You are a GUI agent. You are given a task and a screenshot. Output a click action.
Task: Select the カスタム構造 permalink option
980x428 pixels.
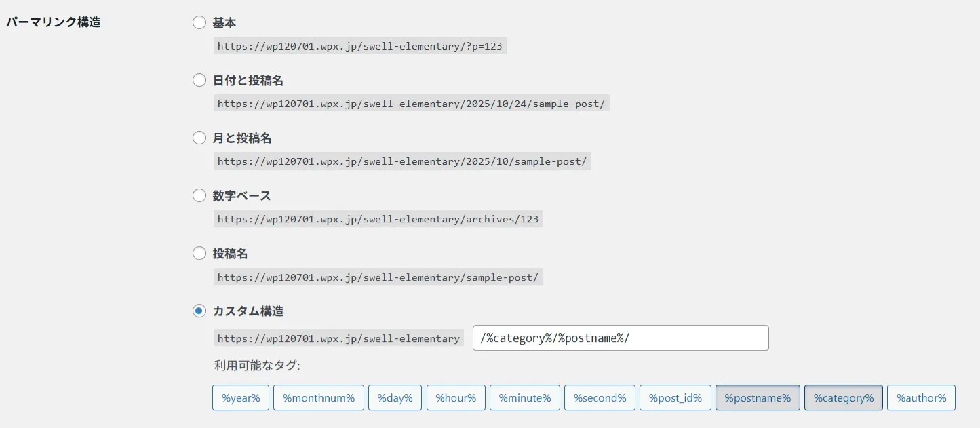[x=199, y=311]
